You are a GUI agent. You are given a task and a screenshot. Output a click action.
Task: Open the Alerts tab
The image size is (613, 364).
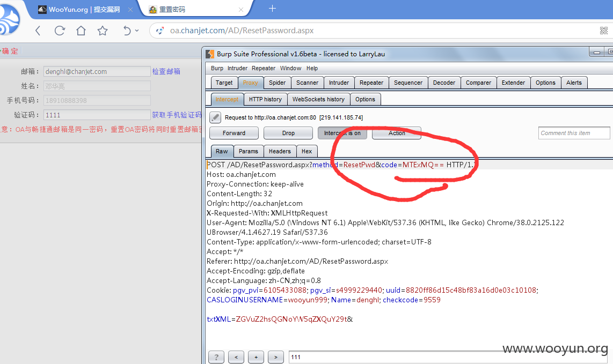tap(574, 83)
